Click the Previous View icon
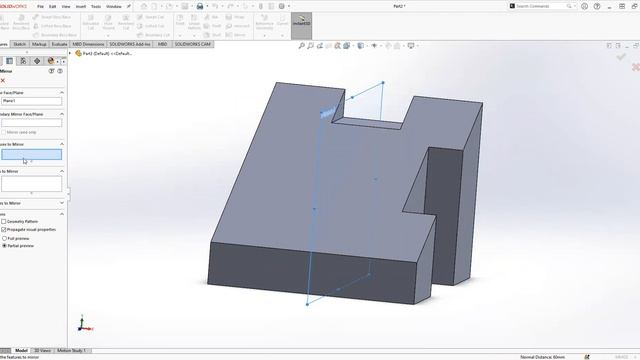Viewport: 640px width, 360px height. click(320, 46)
